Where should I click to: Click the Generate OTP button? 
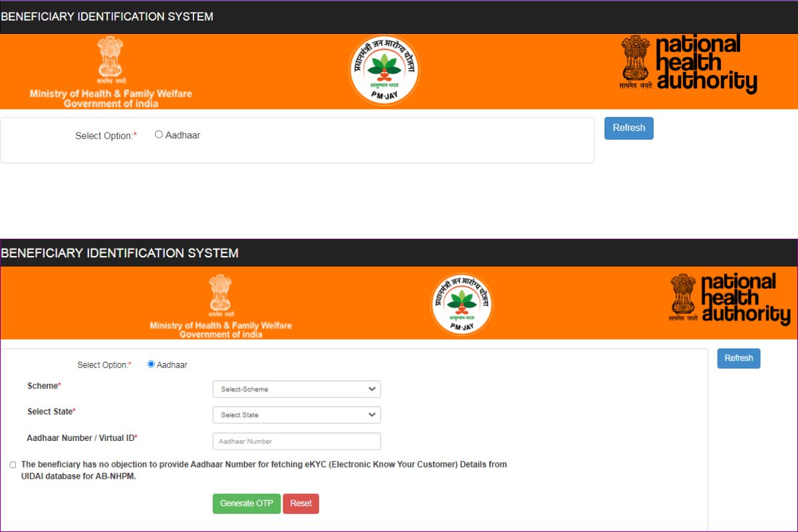[247, 503]
